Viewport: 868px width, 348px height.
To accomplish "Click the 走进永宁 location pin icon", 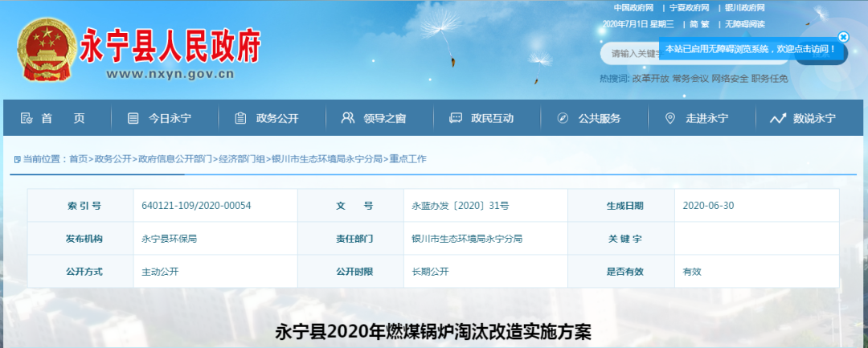I will [670, 118].
